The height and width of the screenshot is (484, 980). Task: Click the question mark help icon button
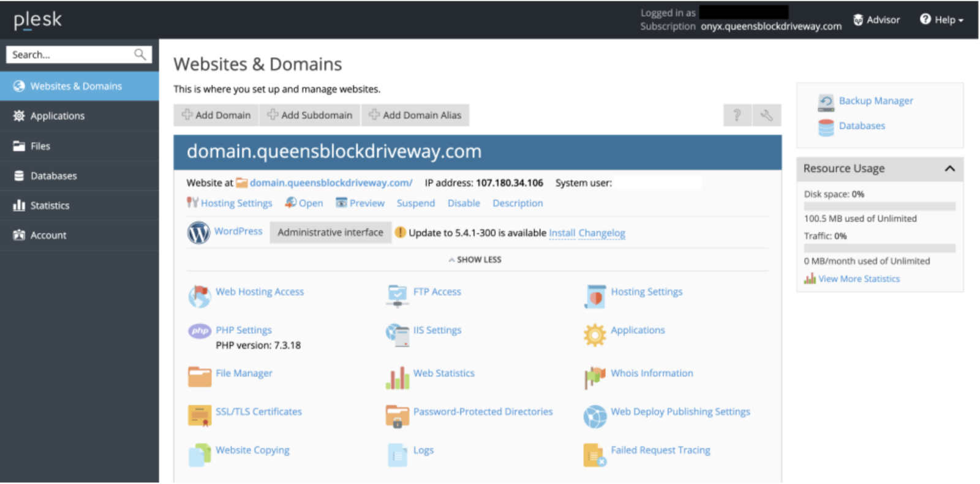pyautogui.click(x=737, y=115)
